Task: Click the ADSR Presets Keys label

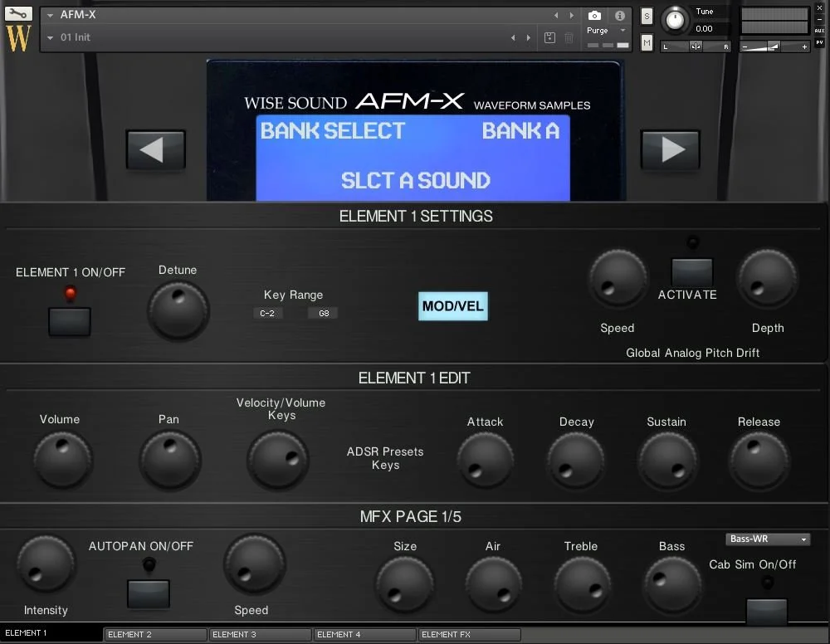Action: click(x=385, y=458)
